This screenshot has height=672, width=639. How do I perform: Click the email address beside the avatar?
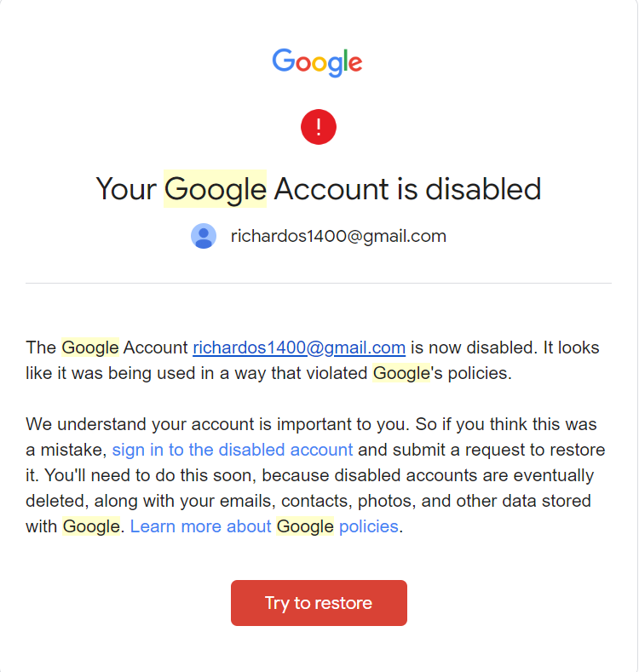tap(338, 236)
